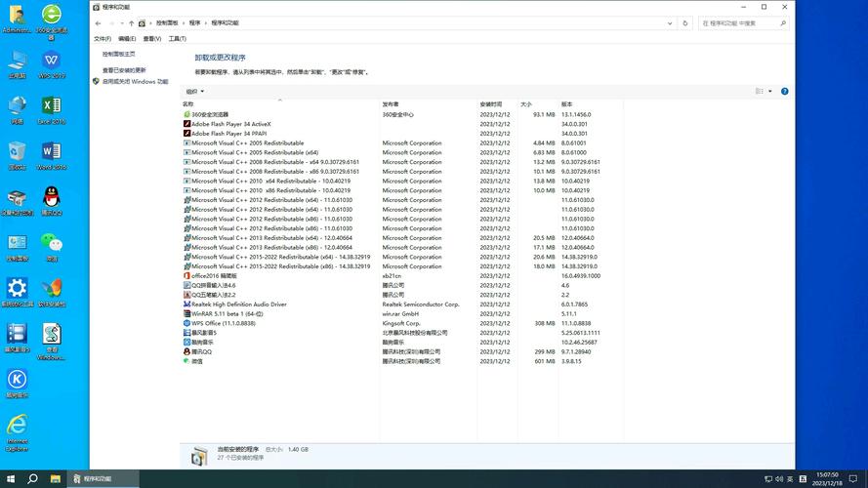Open the Recycle Bin desktop icon
Viewport: 868px width, 488px height.
click(x=18, y=155)
